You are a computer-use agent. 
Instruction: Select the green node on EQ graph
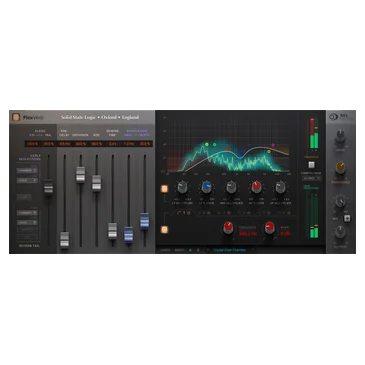click(x=214, y=145)
